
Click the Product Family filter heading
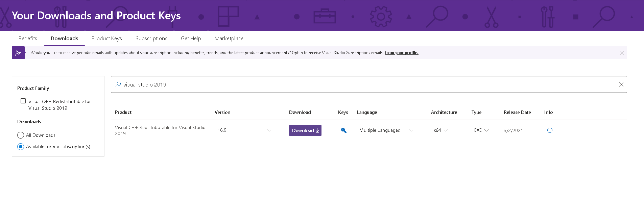click(x=33, y=88)
